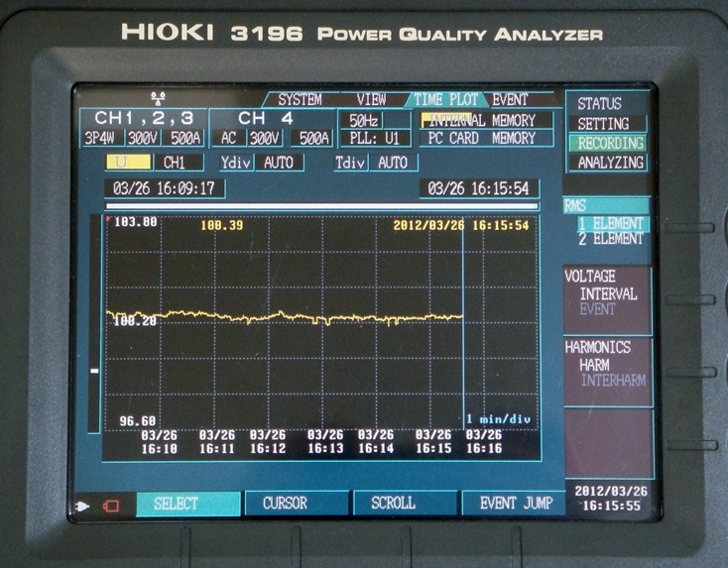This screenshot has width=728, height=568.
Task: Click the STATUS panel heading
Action: (x=599, y=103)
